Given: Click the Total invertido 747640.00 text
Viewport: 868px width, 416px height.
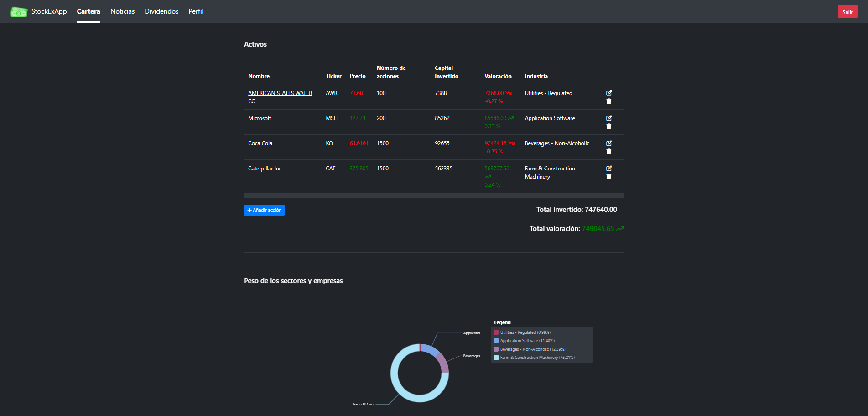Looking at the screenshot, I should pyautogui.click(x=577, y=210).
